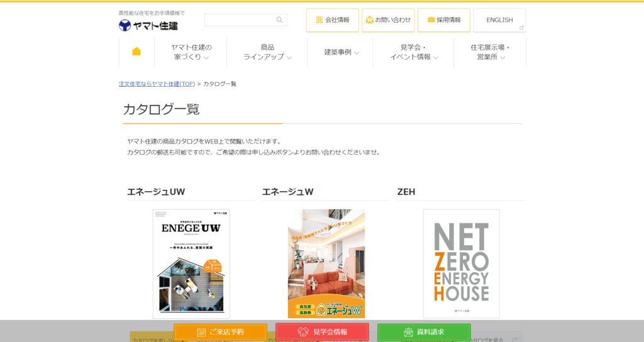Click the Yamato Juken logo
The image size is (644, 342).
148,25
